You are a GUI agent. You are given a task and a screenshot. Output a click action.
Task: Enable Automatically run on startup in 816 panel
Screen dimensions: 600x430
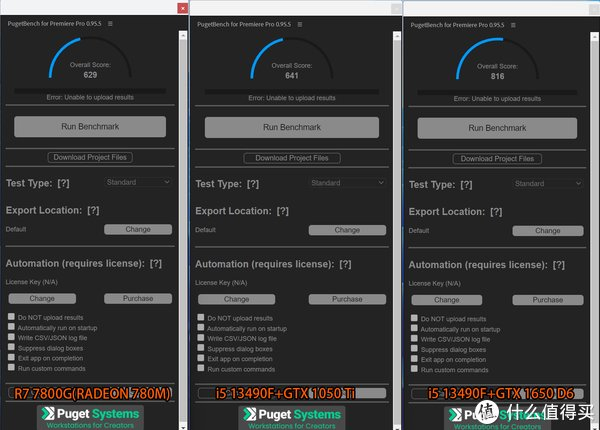pos(414,329)
